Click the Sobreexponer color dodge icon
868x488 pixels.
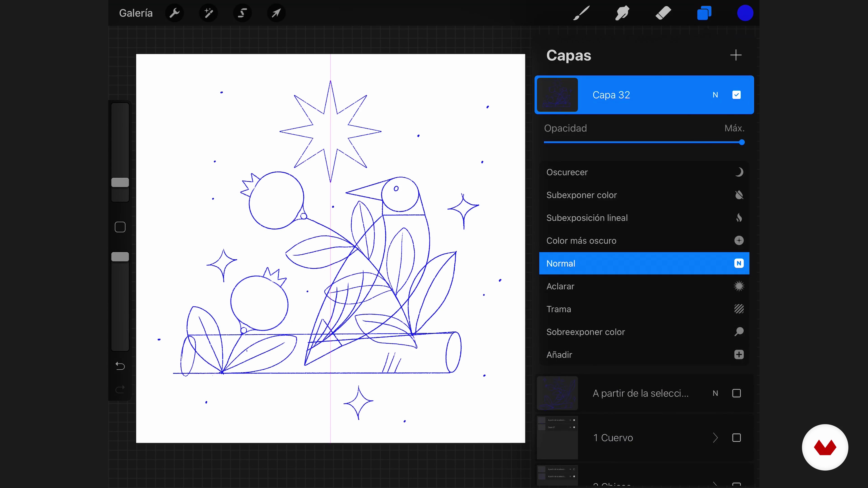click(739, 332)
